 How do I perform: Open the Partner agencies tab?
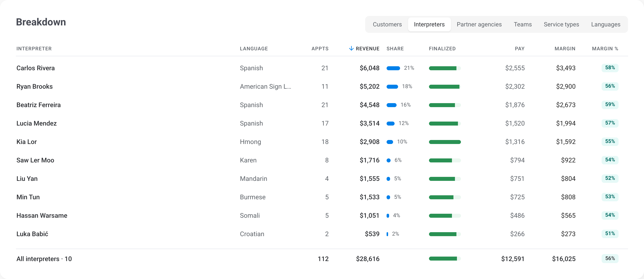pyautogui.click(x=479, y=24)
